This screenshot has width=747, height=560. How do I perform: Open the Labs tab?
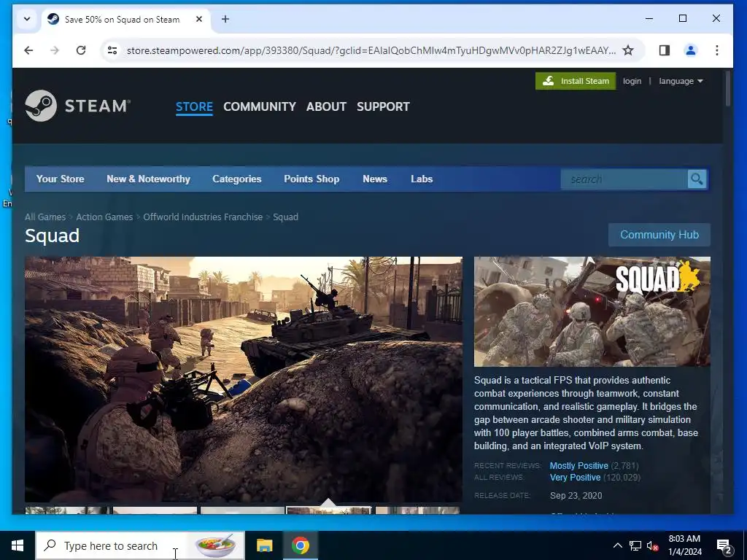pyautogui.click(x=422, y=179)
